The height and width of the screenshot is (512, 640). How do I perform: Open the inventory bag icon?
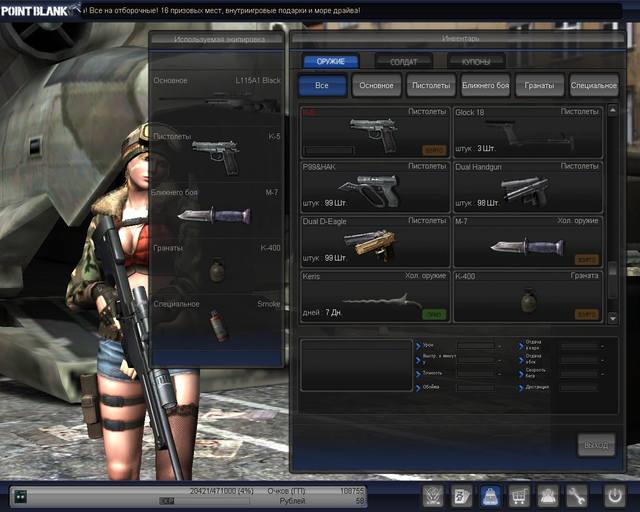pos(490,495)
